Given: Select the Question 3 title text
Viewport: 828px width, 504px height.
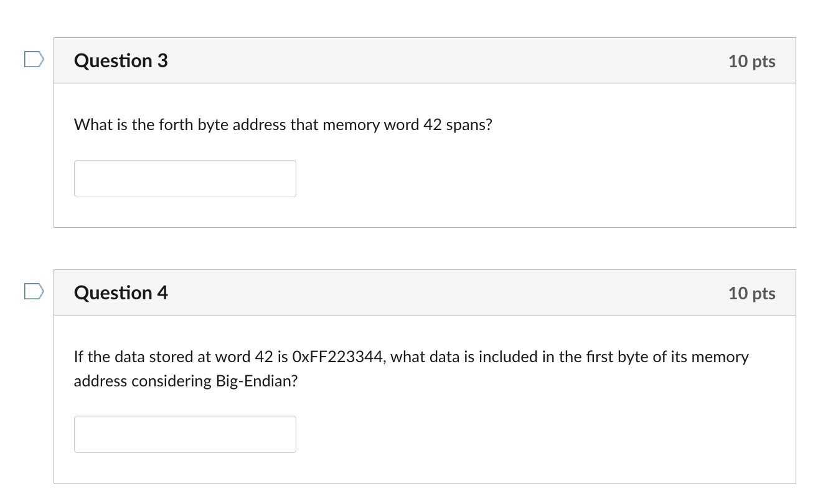Looking at the screenshot, I should (x=120, y=60).
